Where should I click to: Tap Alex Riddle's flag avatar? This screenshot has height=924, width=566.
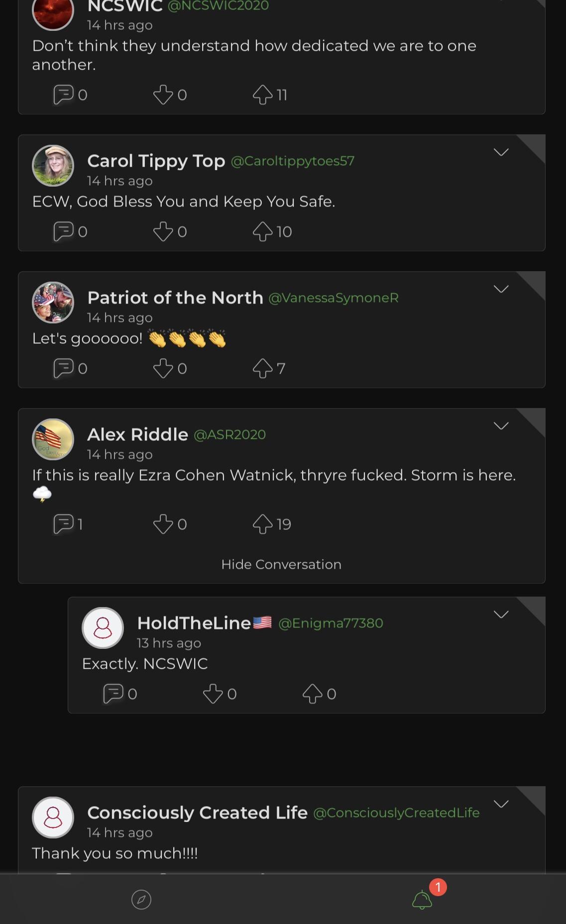pos(53,439)
